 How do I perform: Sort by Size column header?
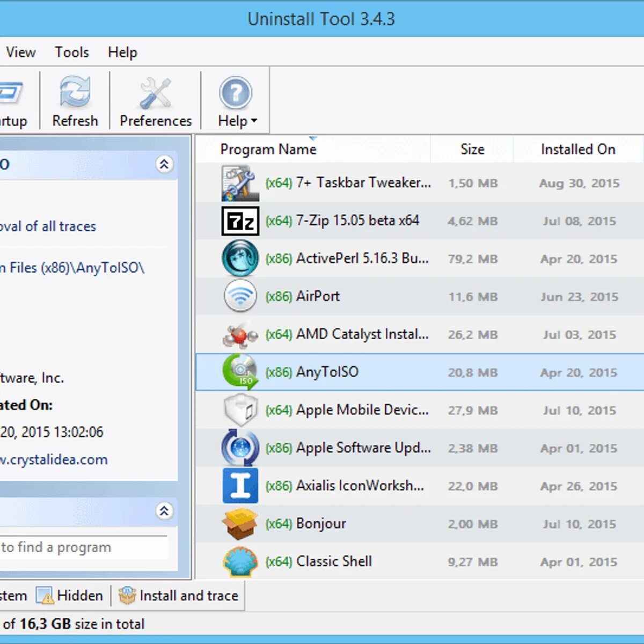472,149
